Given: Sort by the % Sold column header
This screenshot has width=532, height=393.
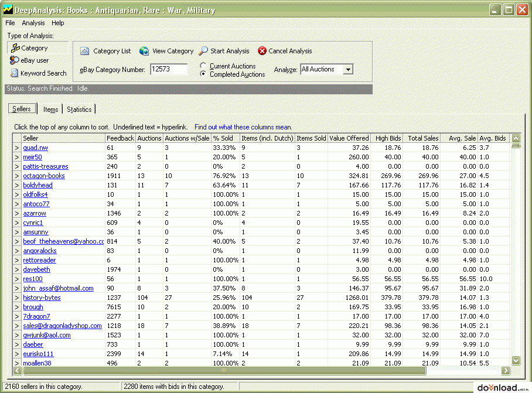Looking at the screenshot, I should [226, 138].
